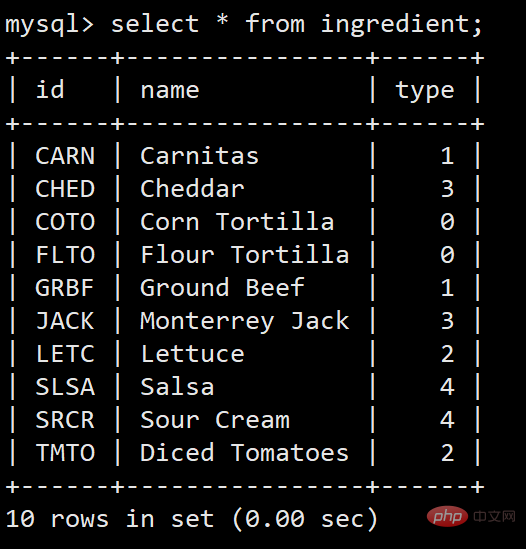Click the Salsa name cell
Image resolution: width=526 pixels, height=549 pixels.
[177, 387]
